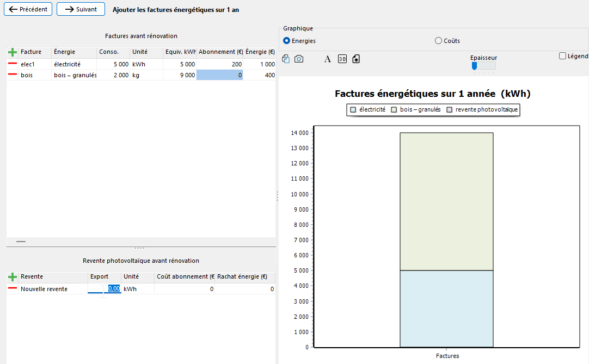Take a snapshot with the camera icon
The height and width of the screenshot is (364, 589).
(x=299, y=59)
